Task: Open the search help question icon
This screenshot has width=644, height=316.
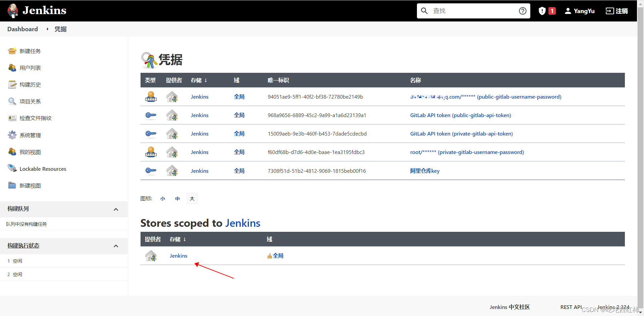Action: click(523, 11)
